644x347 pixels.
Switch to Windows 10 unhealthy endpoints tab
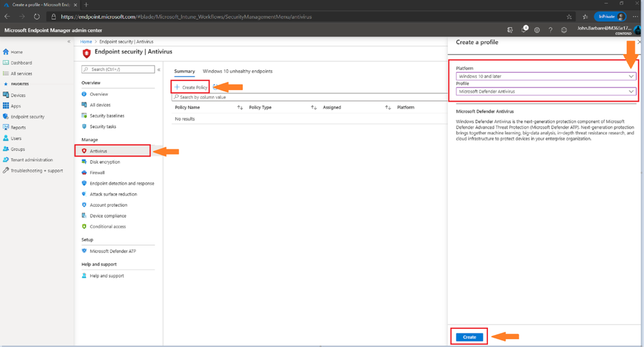(237, 71)
